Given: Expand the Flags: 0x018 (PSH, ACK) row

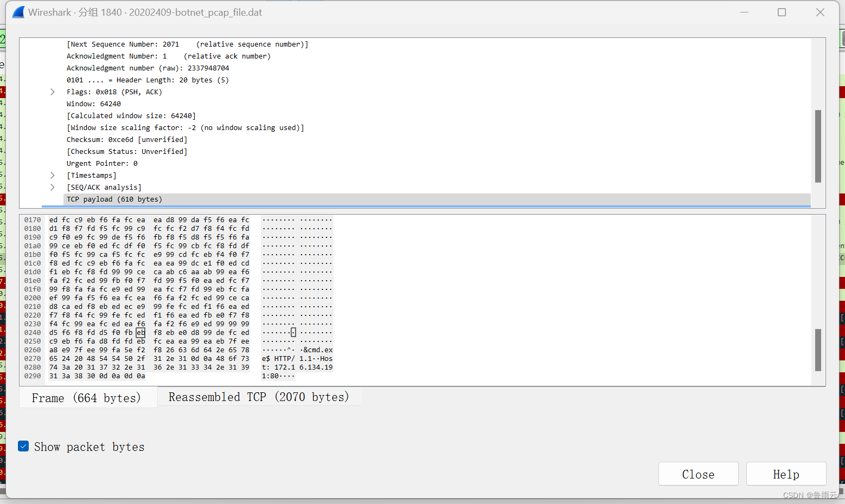Looking at the screenshot, I should 53,92.
